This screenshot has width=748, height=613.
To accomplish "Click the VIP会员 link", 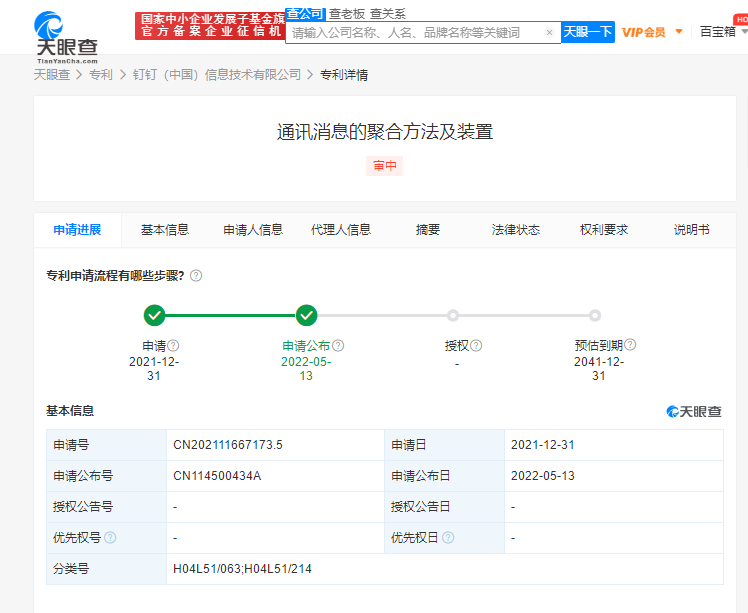I will pos(644,32).
